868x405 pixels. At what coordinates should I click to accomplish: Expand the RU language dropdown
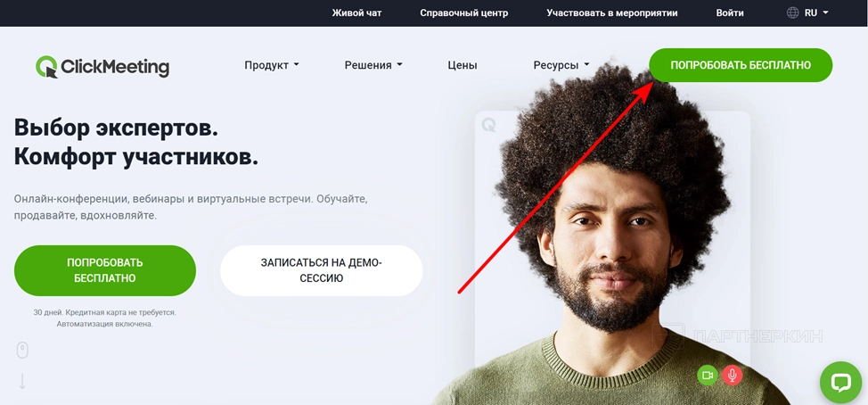point(816,12)
